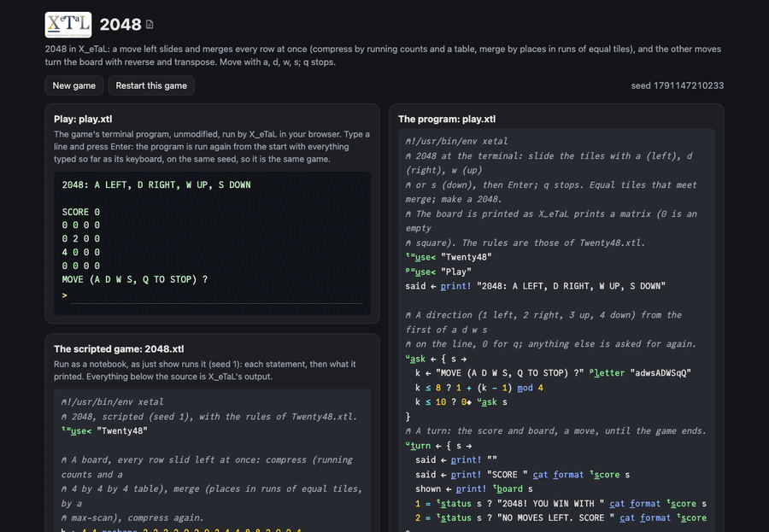Open the document icon beside the 2048 title
Image resolution: width=769 pixels, height=532 pixels.
[150, 25]
